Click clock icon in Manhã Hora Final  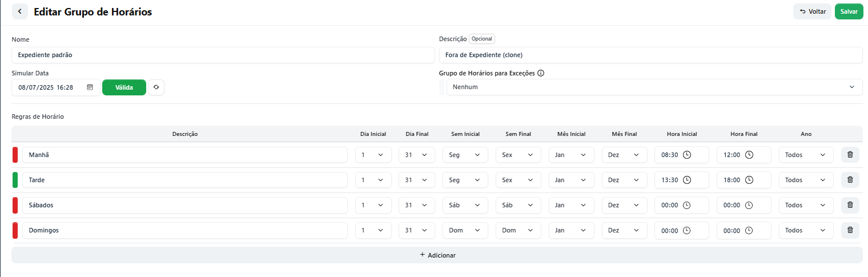pyautogui.click(x=749, y=155)
